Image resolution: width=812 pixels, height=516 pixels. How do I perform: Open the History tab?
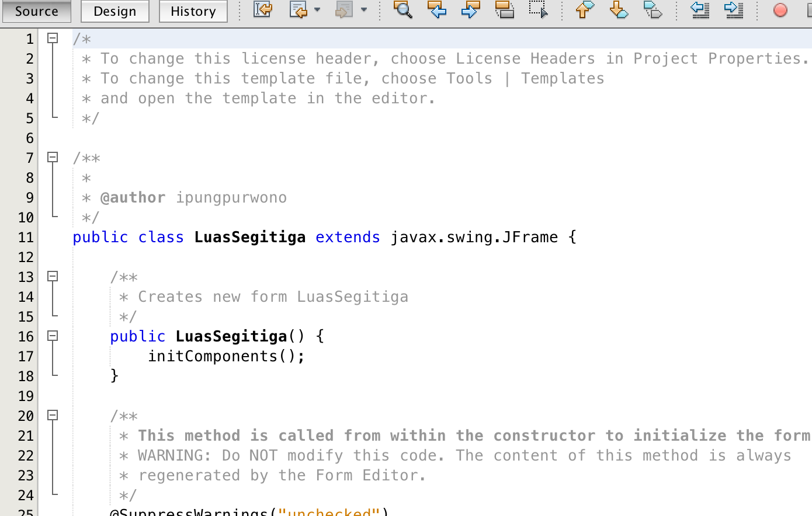pyautogui.click(x=193, y=11)
